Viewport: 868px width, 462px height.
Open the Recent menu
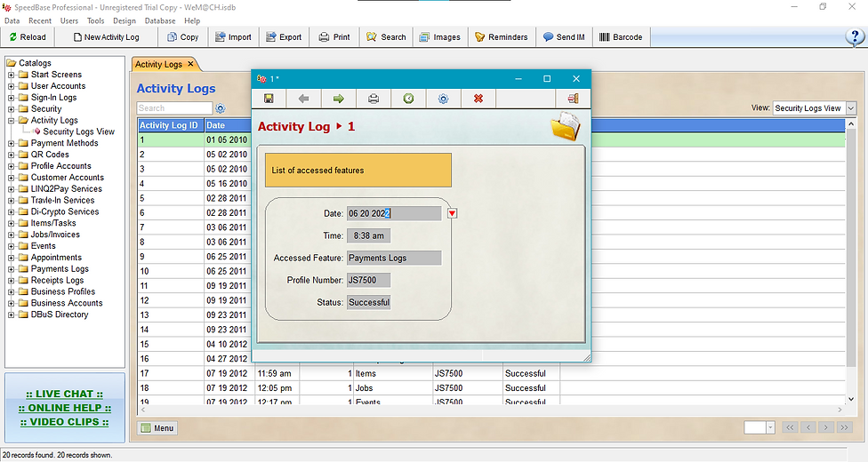coord(40,20)
